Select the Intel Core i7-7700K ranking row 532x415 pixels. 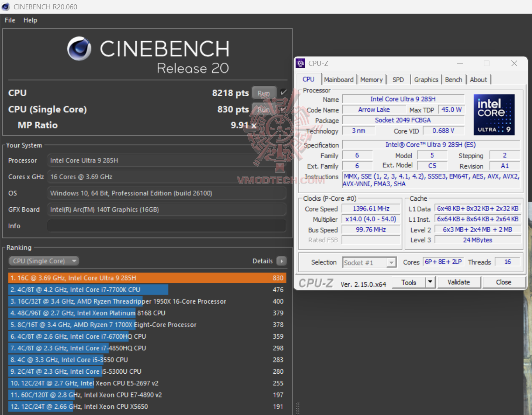(147, 290)
